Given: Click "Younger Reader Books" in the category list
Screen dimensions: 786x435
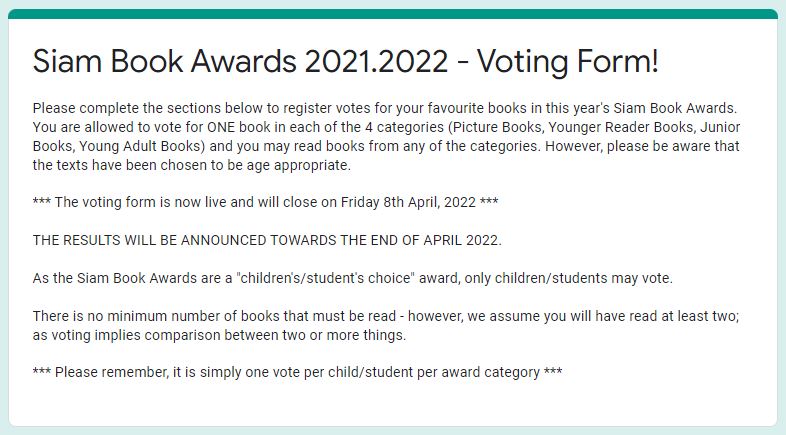Looking at the screenshot, I should point(622,127).
